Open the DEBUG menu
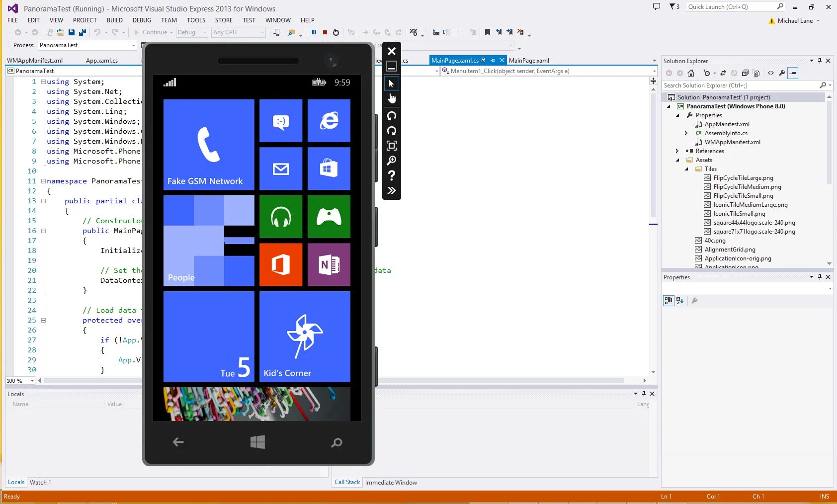Viewport: 837px width, 504px height. 142,20
